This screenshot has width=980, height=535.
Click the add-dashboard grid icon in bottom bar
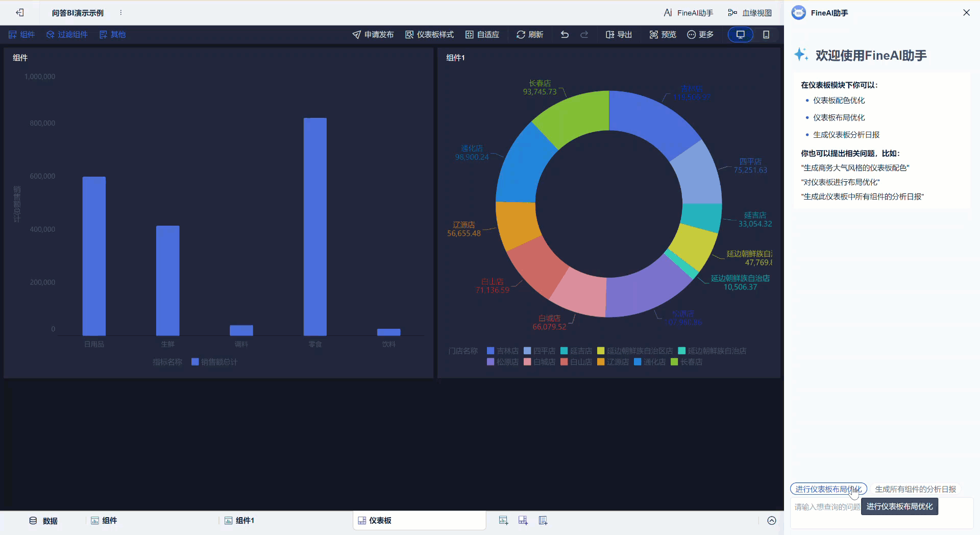click(523, 521)
